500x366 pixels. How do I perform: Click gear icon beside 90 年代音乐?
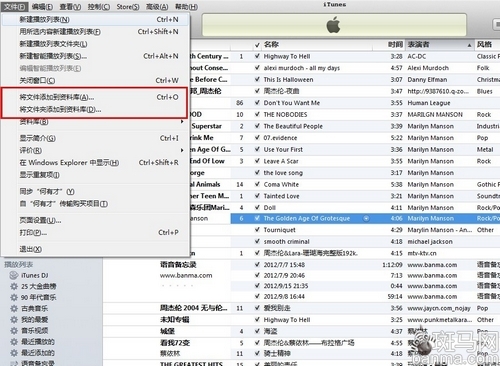point(14,297)
